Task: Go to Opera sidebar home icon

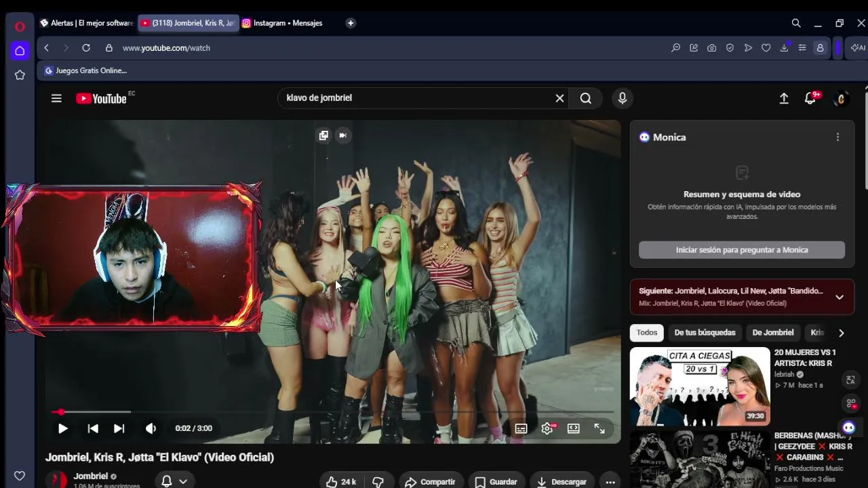Action: click(x=20, y=51)
